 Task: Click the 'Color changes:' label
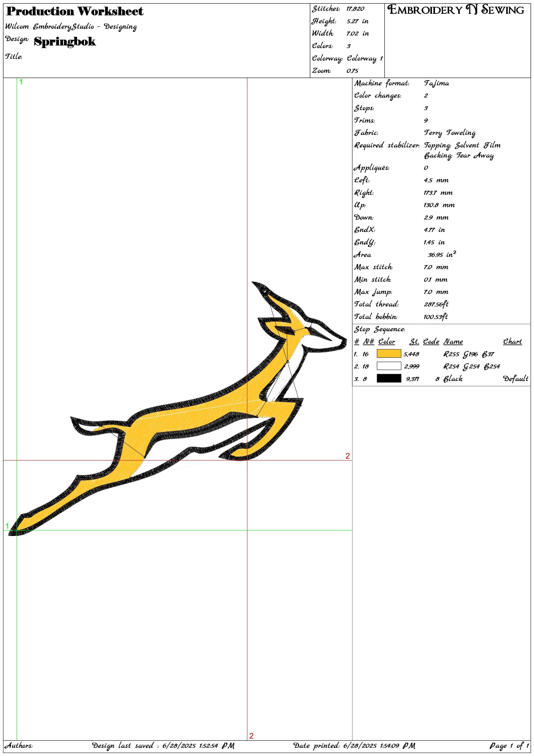tap(378, 96)
